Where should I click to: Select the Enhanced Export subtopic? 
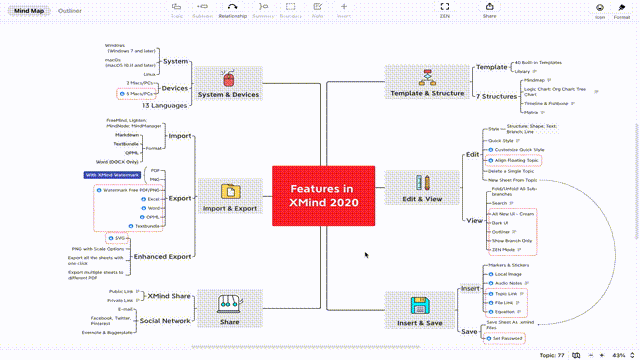pos(162,256)
